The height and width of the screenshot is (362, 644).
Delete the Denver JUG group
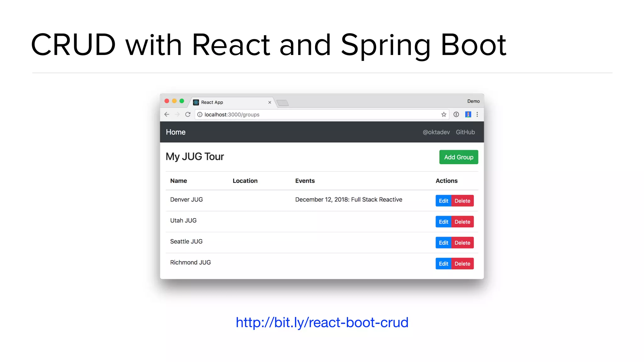(x=463, y=201)
